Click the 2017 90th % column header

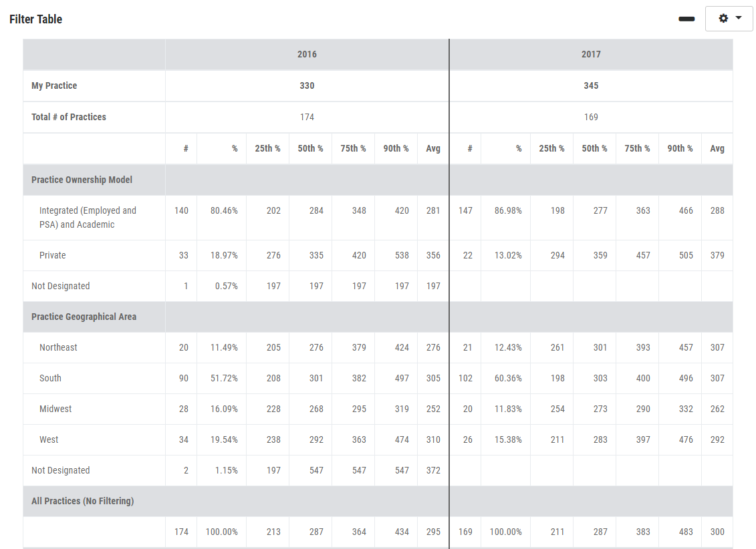click(x=680, y=148)
